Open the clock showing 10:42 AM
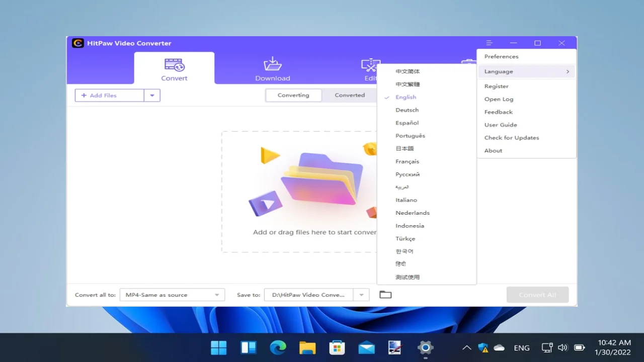The width and height of the screenshot is (644, 362). click(612, 347)
